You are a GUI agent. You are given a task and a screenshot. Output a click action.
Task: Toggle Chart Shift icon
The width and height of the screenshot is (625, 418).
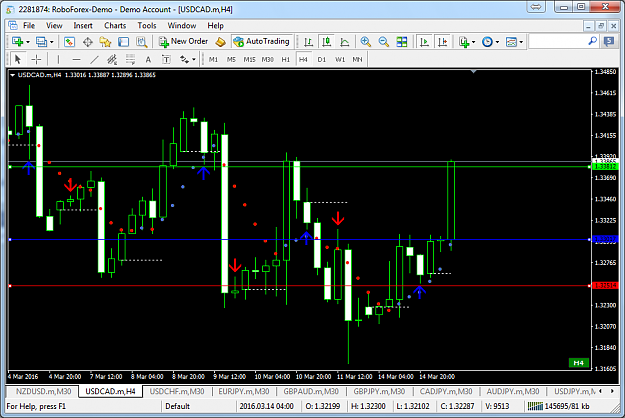[442, 41]
